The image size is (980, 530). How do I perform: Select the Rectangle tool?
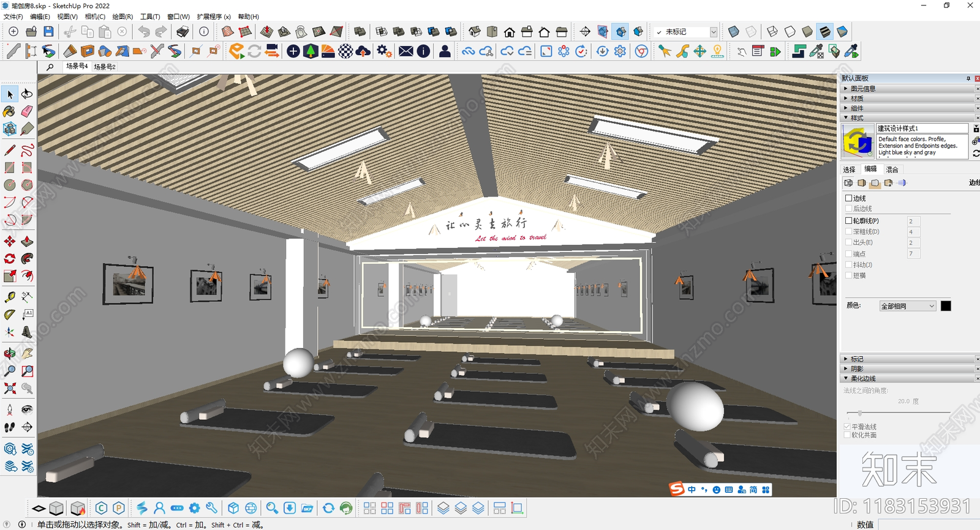point(10,167)
